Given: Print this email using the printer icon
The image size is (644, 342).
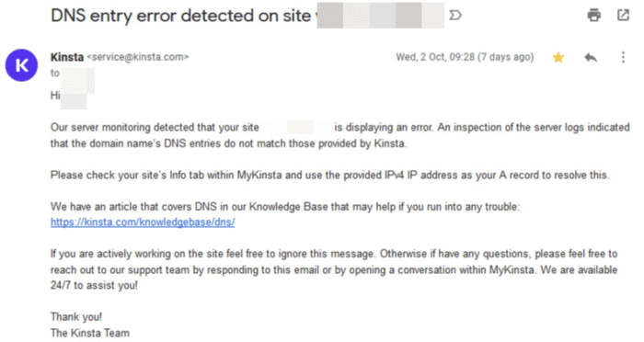Looking at the screenshot, I should (594, 16).
